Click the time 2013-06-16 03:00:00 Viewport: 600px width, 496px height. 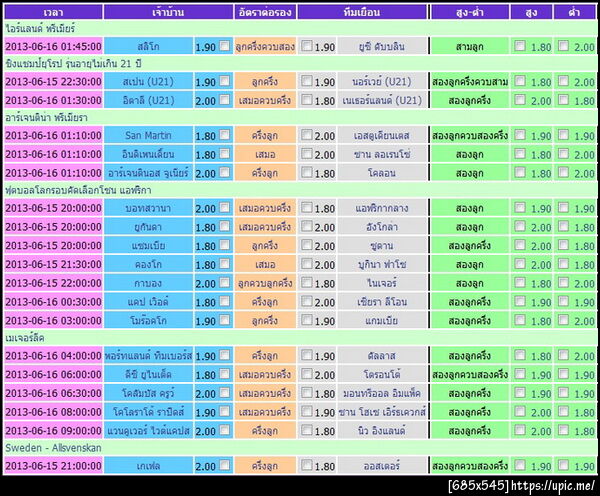click(53, 320)
